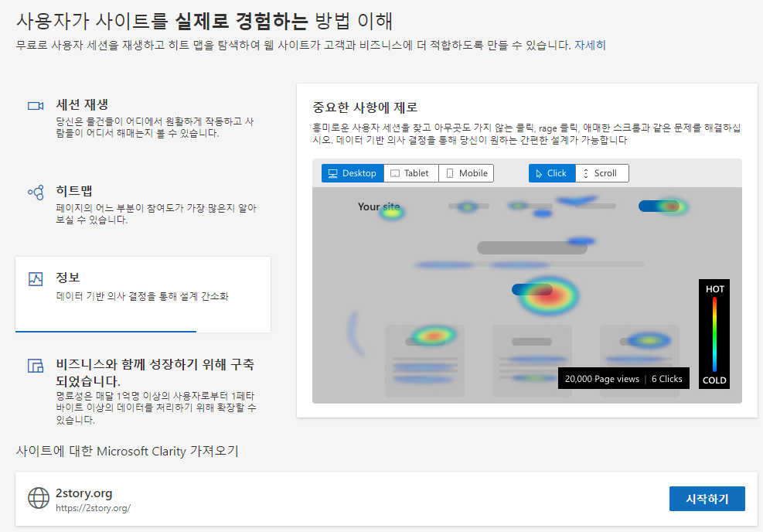Click the 시작하기 button

click(707, 499)
